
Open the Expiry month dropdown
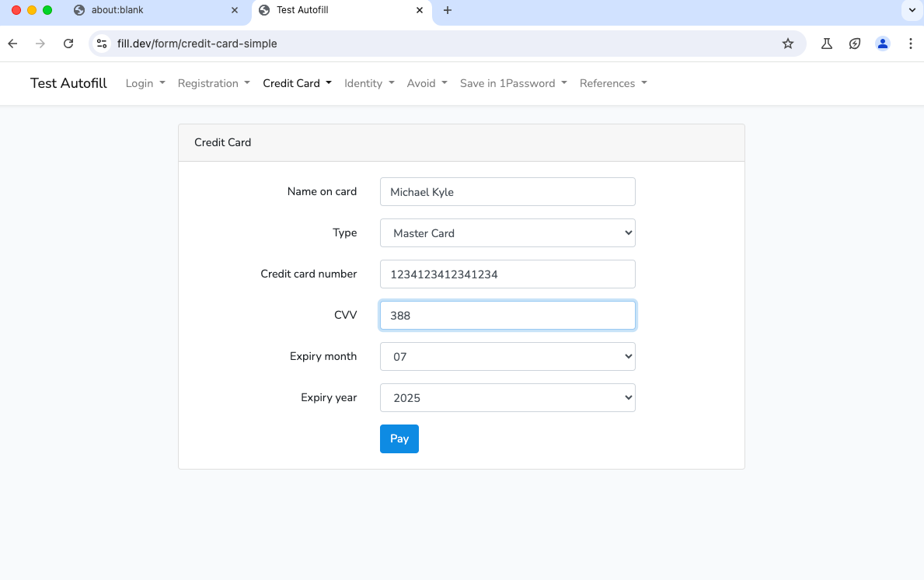pos(507,357)
